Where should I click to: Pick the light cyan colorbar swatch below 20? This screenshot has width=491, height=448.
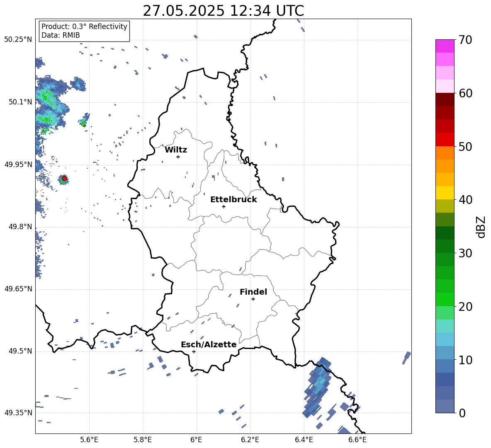445,326
